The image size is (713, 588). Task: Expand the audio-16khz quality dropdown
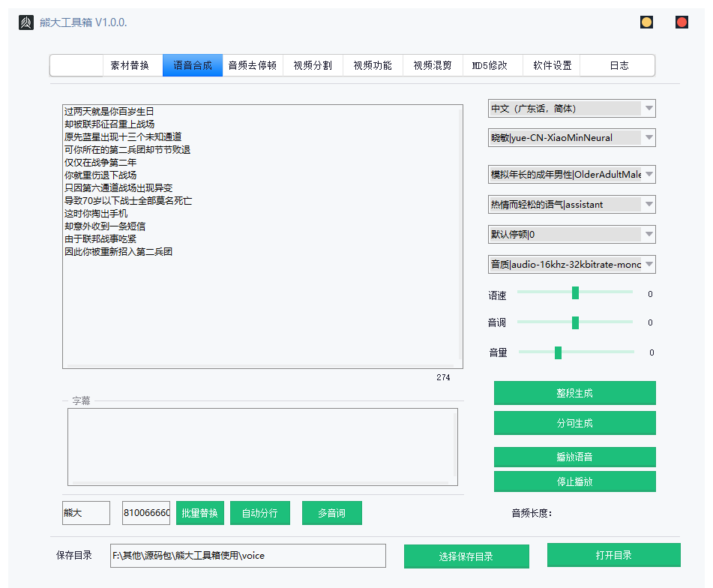click(571, 265)
